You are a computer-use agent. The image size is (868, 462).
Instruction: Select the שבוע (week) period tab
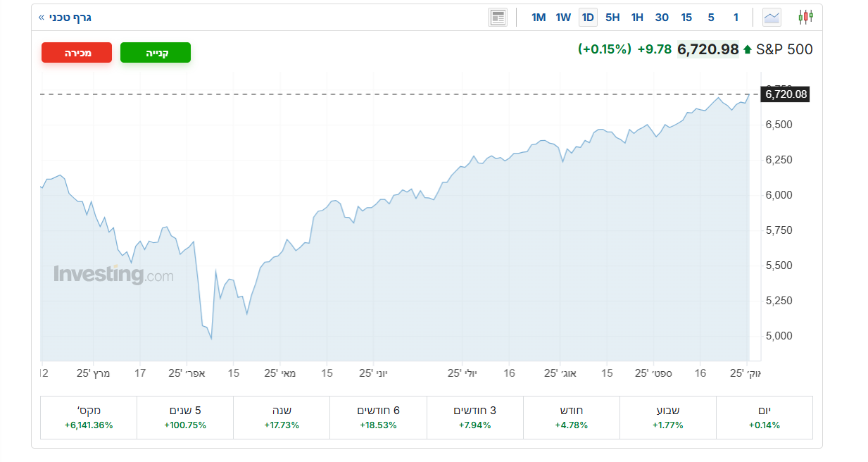(667, 418)
